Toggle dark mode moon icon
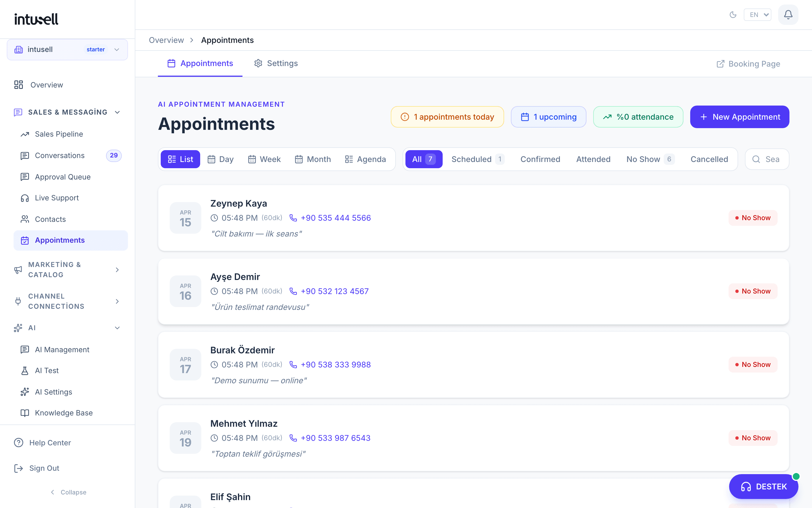This screenshot has width=812, height=508. point(733,15)
